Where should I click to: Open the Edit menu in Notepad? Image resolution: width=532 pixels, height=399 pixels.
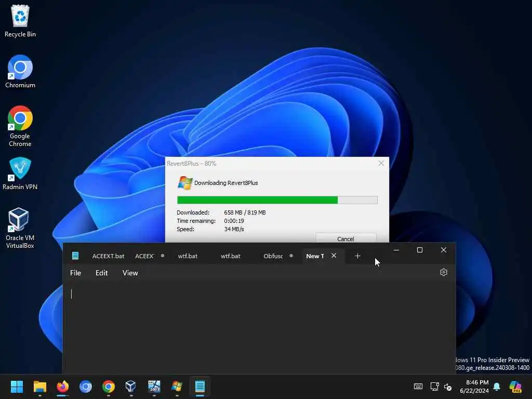coord(101,273)
